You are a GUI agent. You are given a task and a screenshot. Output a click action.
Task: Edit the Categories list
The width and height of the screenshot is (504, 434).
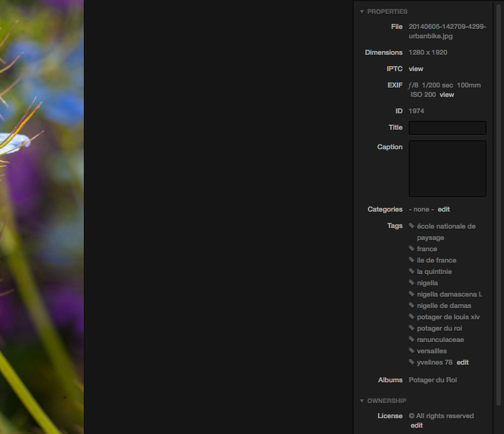pos(444,209)
